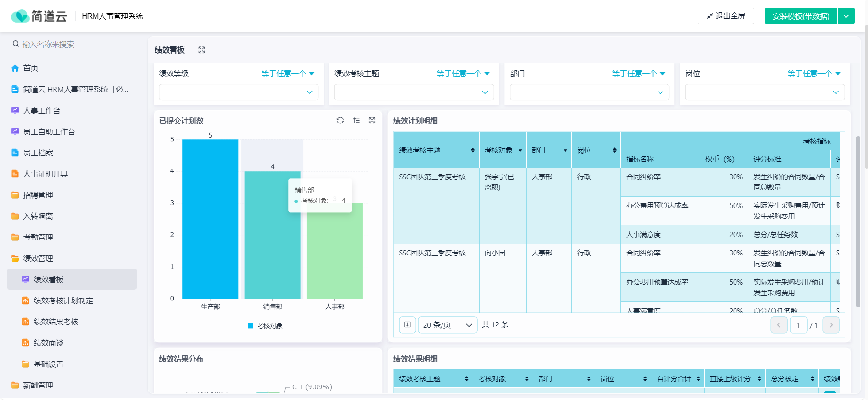Expand arrow next to 安装模板 button

click(x=846, y=16)
